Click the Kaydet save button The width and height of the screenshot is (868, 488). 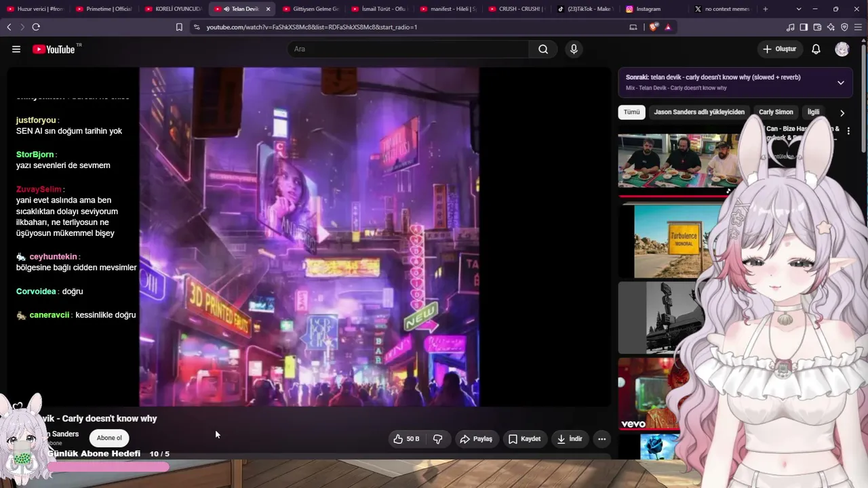[x=525, y=439]
